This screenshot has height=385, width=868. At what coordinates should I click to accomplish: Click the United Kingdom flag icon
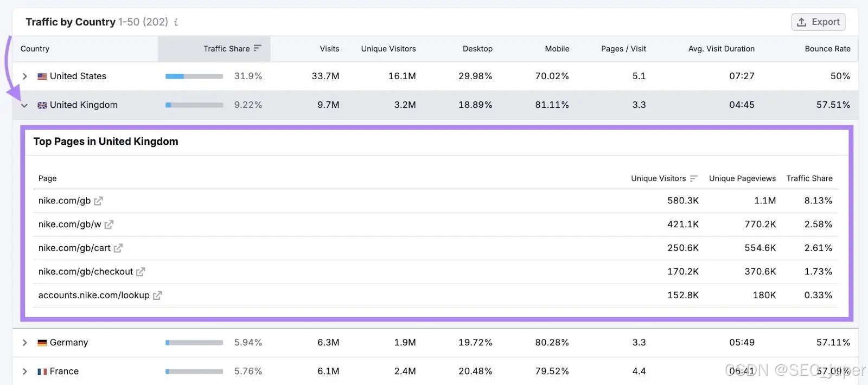point(42,105)
